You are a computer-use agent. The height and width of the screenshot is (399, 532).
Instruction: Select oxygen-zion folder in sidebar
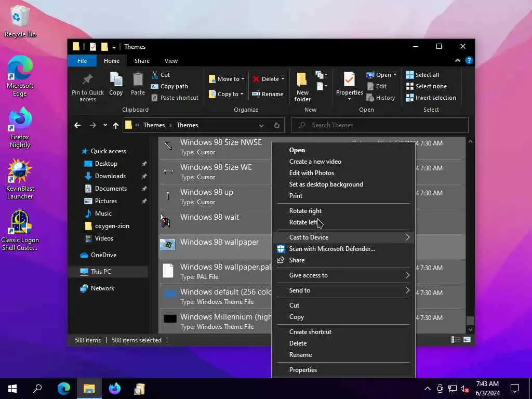coord(112,226)
